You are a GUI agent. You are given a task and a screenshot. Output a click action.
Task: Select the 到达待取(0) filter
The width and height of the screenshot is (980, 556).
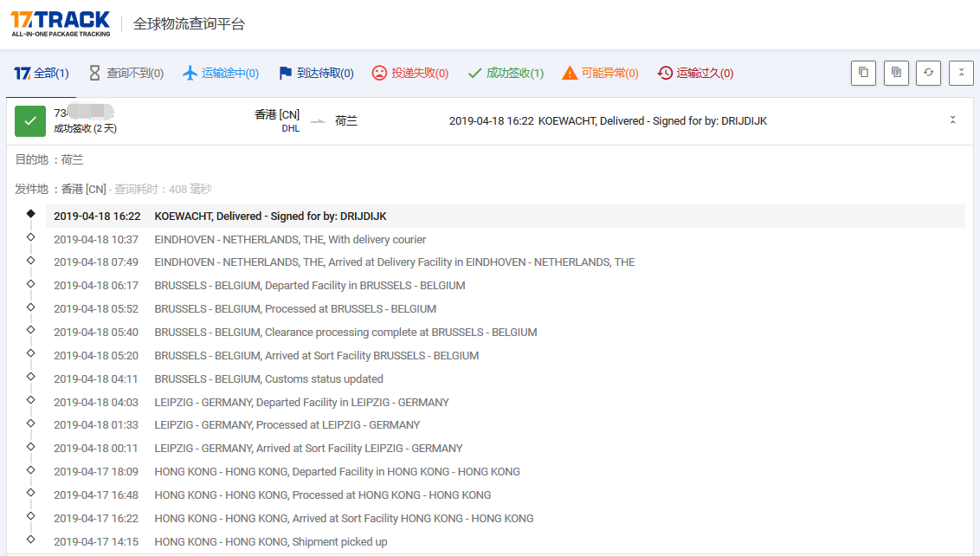[316, 74]
